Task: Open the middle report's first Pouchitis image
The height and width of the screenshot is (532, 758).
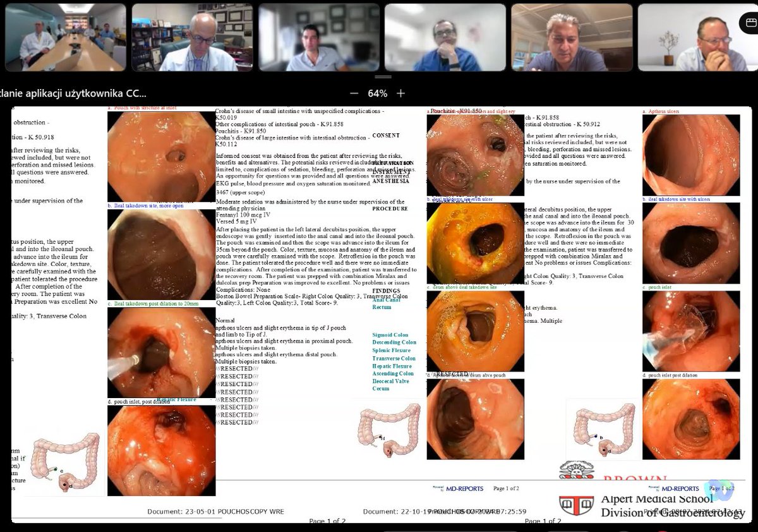Action: [x=475, y=155]
